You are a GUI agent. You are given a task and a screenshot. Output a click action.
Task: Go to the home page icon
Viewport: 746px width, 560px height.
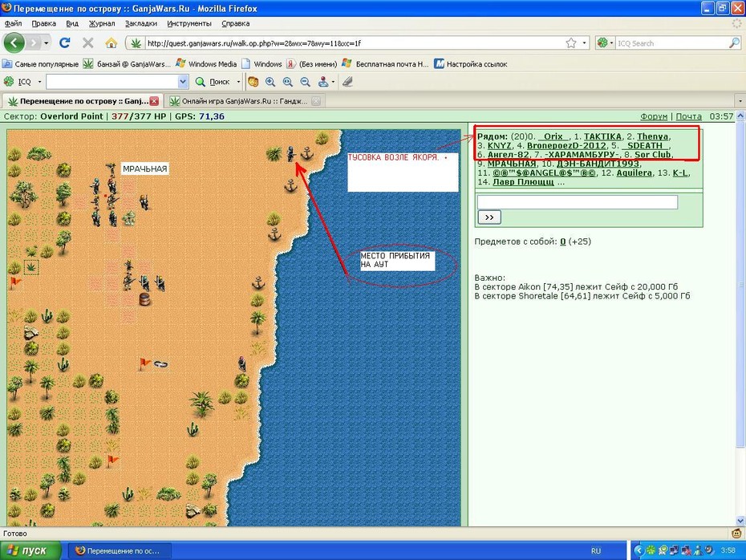tap(111, 43)
